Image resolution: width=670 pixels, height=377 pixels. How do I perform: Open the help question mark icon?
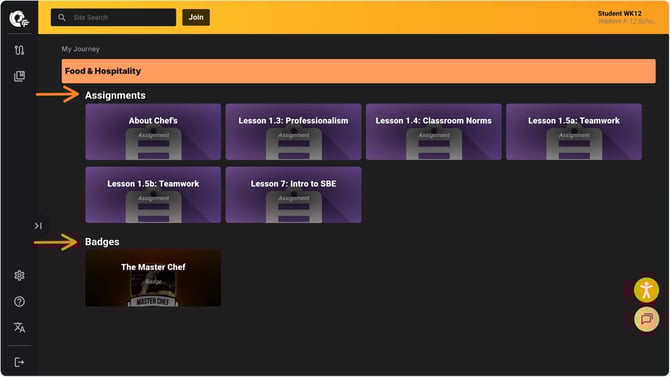pyautogui.click(x=19, y=301)
